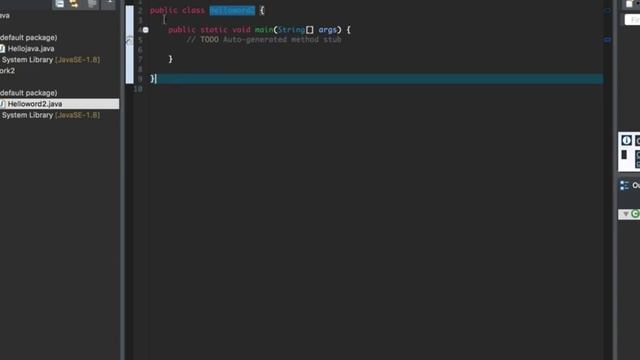Toggle Link with Editor arrows icon
The image size is (640, 360).
click(74, 4)
